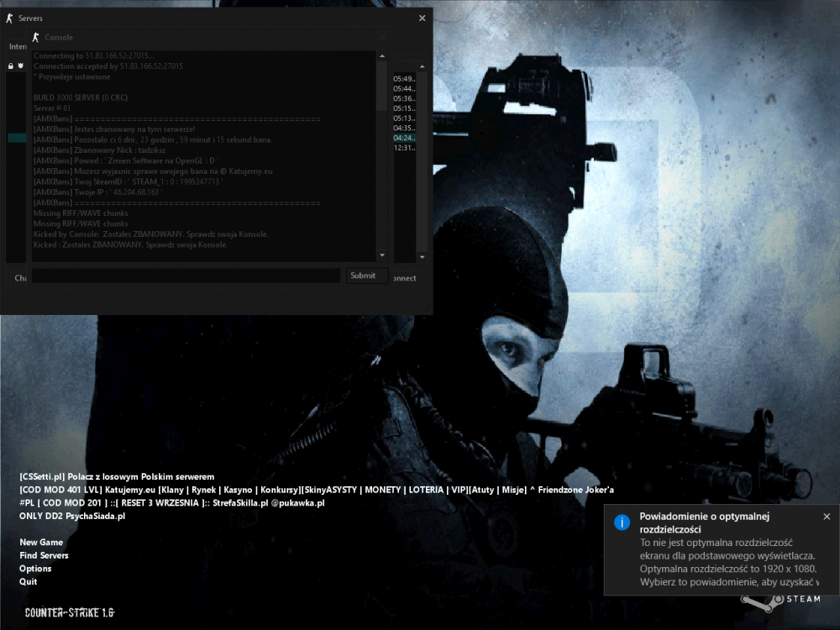This screenshot has height=630, width=840.
Task: Click Quit in main menu
Action: click(x=29, y=582)
